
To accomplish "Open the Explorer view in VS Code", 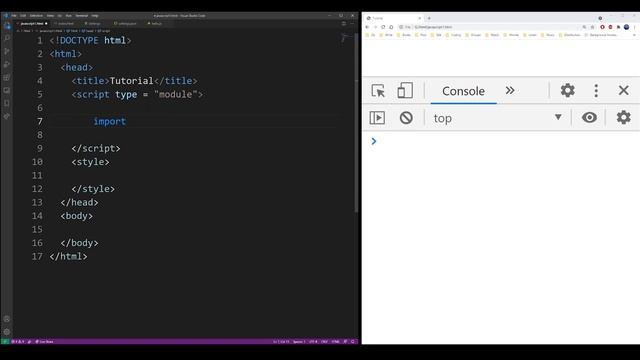I will click(7, 25).
